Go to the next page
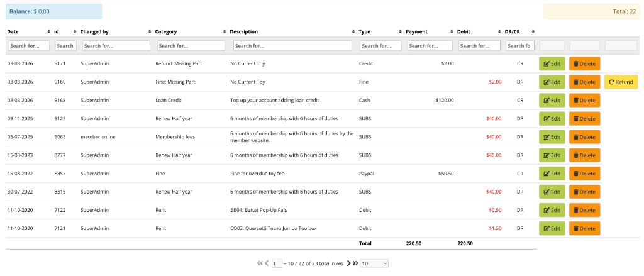 348,263
